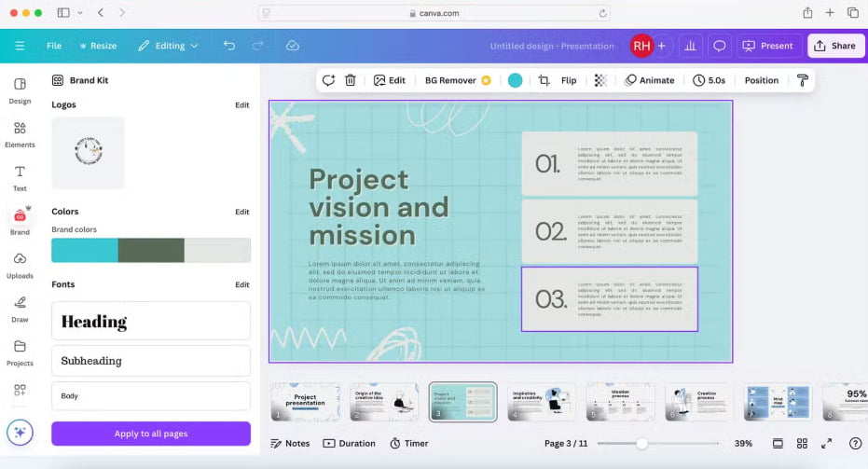The width and height of the screenshot is (868, 469).
Task: Pick the dark green brand color
Action: 151,250
